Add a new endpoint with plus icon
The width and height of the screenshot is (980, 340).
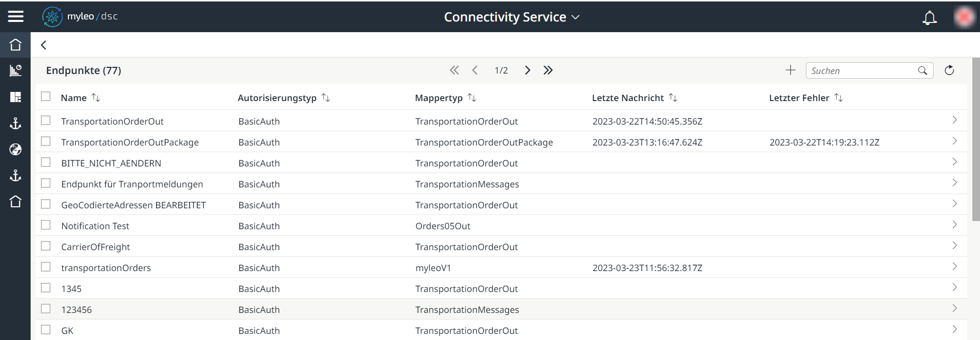pos(790,70)
